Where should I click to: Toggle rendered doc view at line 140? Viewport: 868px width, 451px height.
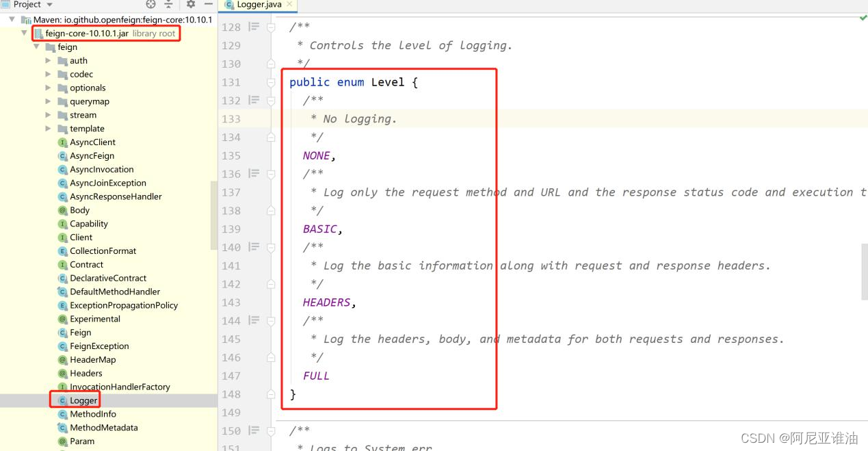254,247
